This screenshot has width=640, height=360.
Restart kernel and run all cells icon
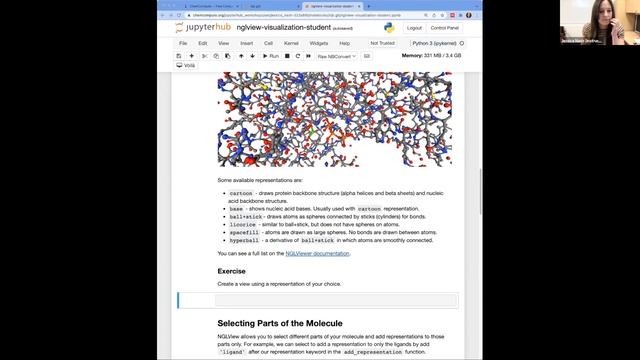click(309, 56)
